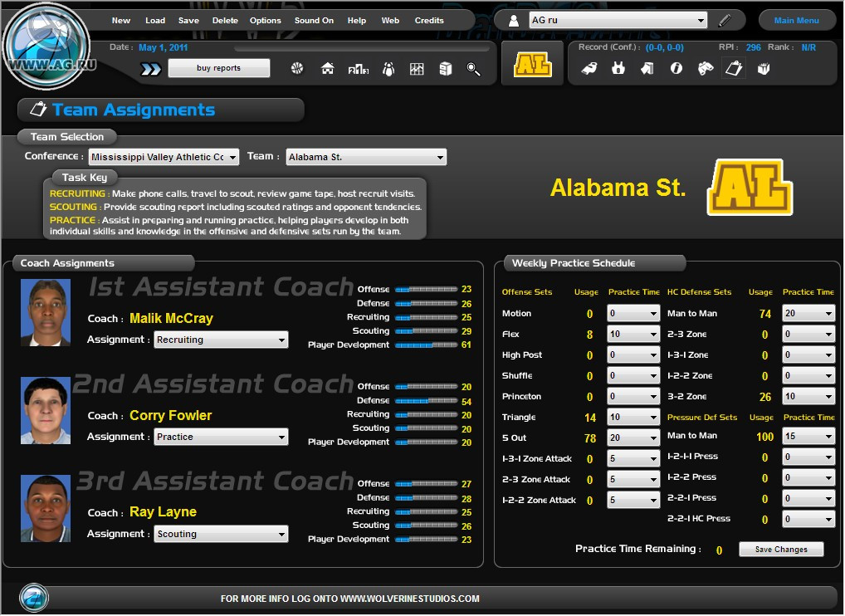Viewport: 845px width, 616px height.
Task: Open the New menu
Action: [x=120, y=21]
